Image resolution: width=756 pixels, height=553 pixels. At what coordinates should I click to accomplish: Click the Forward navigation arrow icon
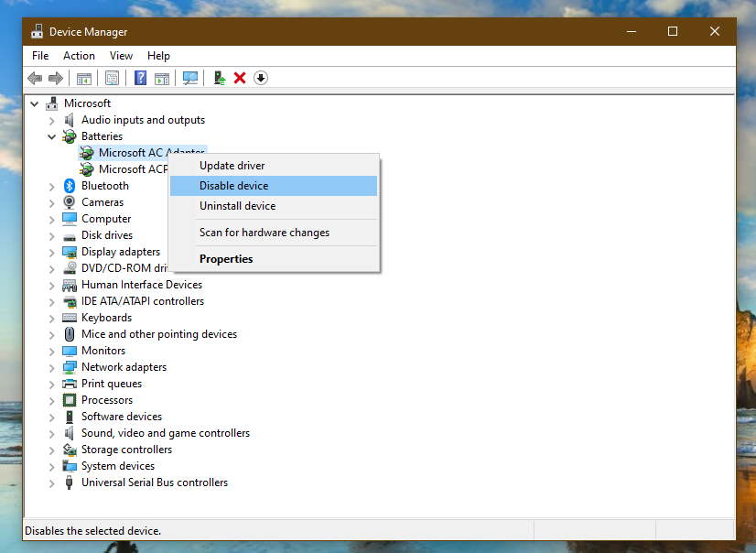click(x=56, y=78)
